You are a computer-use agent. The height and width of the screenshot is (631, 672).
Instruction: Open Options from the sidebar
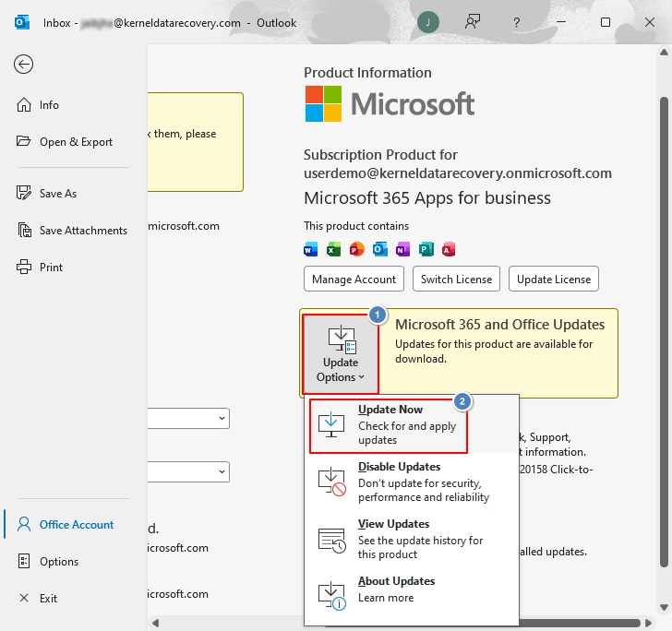pyautogui.click(x=48, y=561)
